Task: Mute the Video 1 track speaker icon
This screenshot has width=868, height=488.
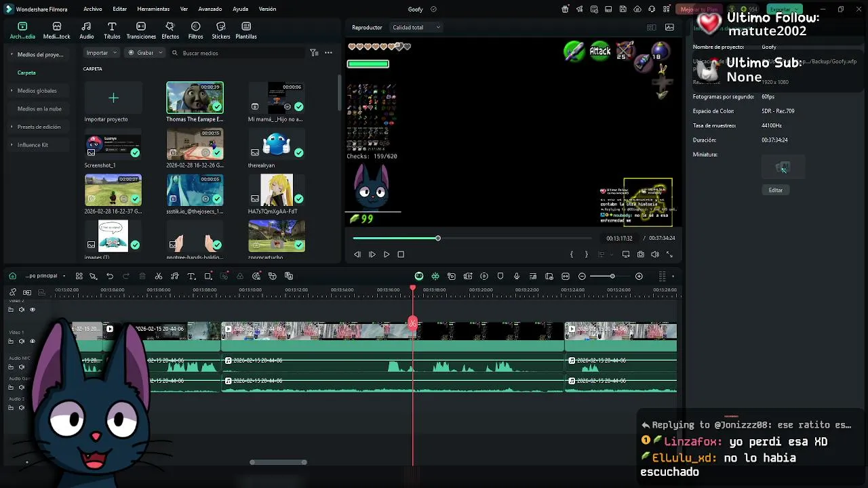Action: pyautogui.click(x=21, y=342)
